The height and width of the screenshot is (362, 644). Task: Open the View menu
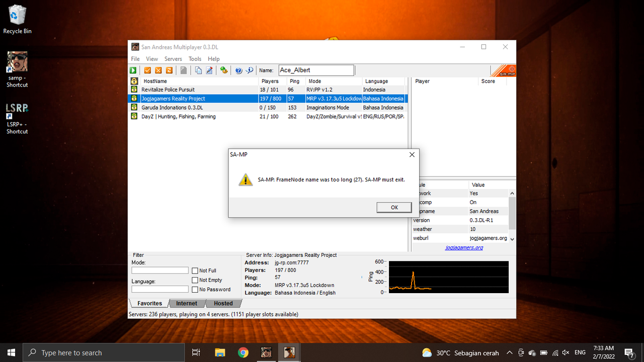[x=152, y=59]
